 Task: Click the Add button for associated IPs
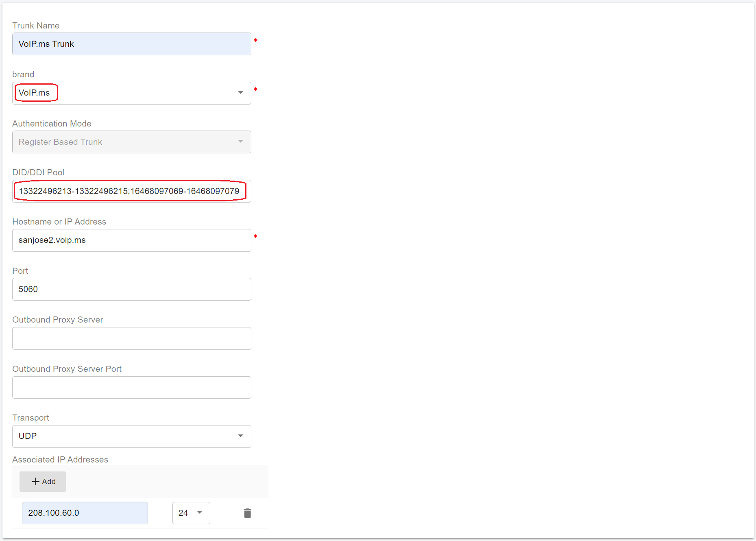(x=43, y=481)
